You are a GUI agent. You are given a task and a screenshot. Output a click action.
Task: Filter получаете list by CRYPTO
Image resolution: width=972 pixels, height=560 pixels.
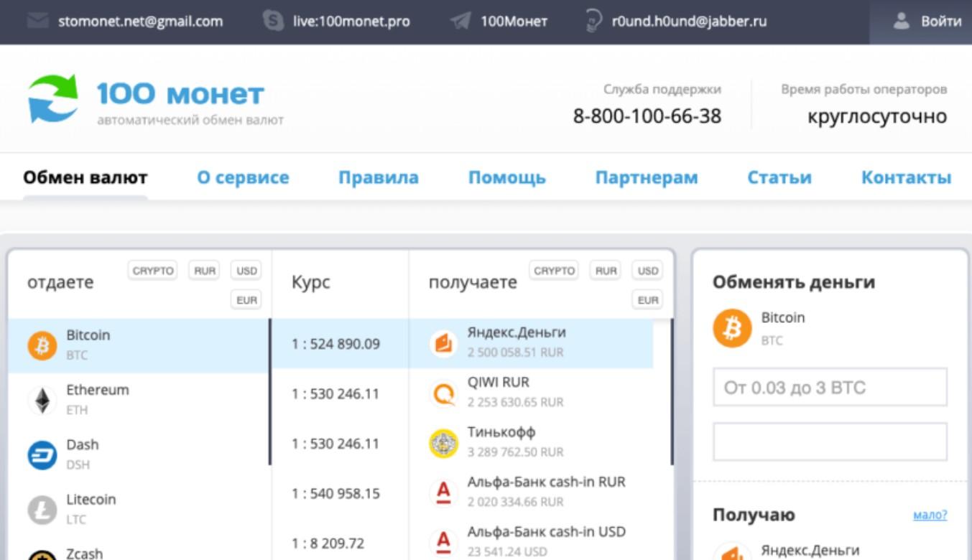click(x=554, y=271)
